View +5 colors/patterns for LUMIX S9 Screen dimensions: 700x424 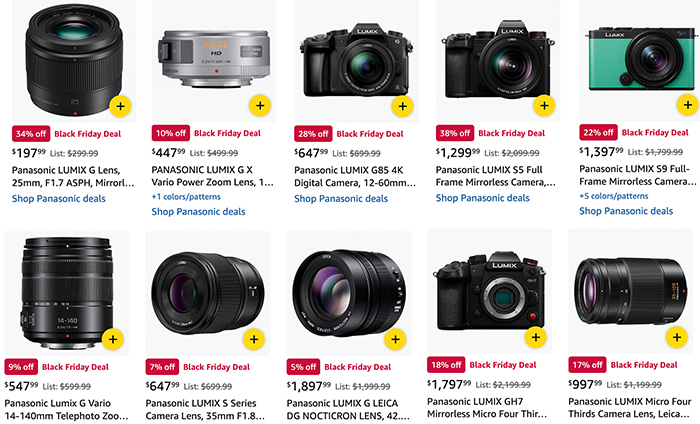point(614,196)
